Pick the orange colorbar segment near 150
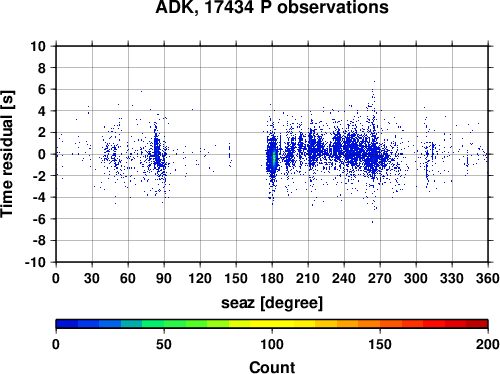Image resolution: width=500 pixels, height=374 pixels. [380, 324]
